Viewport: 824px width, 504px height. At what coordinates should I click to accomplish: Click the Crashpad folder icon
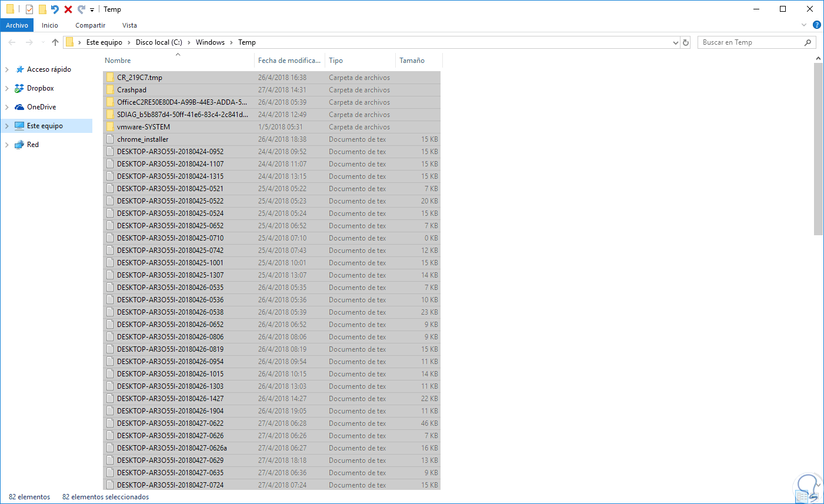[110, 90]
